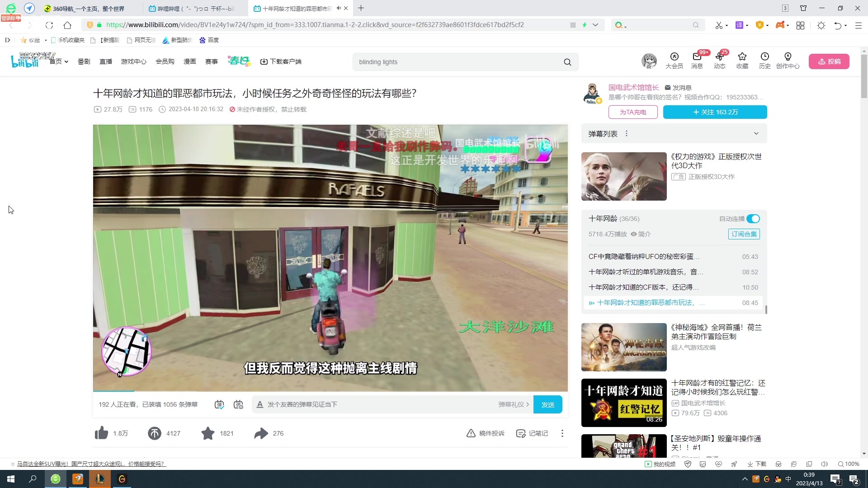Open danmaku style settings icon

238,404
